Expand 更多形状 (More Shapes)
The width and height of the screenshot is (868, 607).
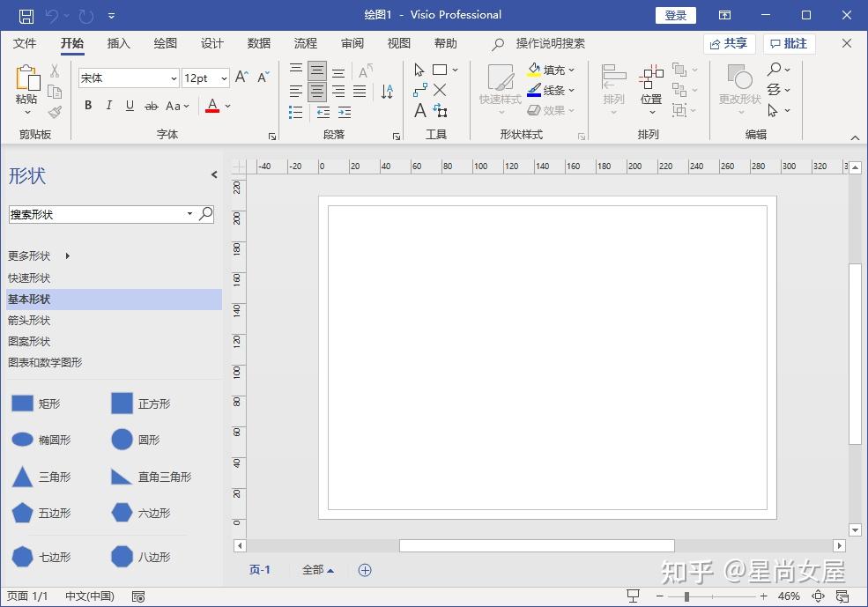point(31,255)
